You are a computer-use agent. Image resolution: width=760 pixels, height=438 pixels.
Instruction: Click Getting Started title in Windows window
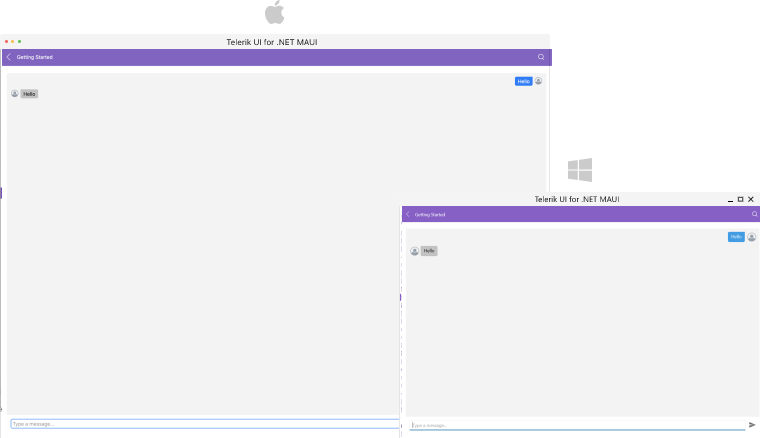pos(430,215)
